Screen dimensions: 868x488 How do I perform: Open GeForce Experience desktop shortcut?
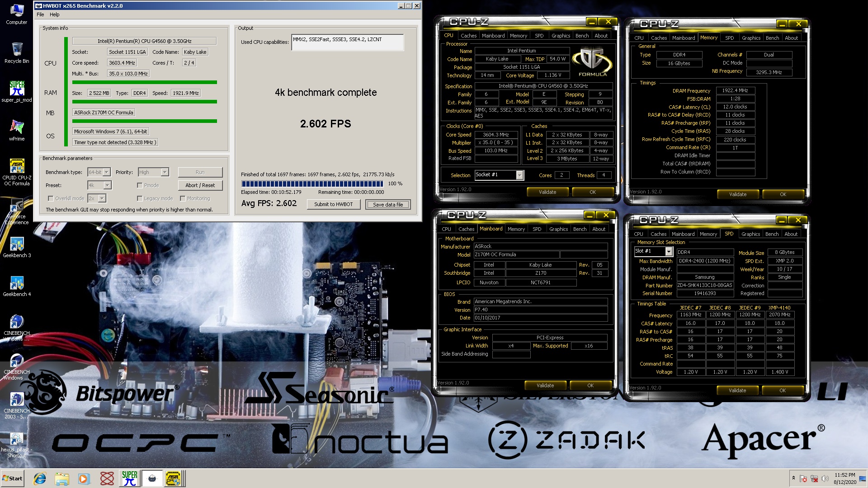pyautogui.click(x=16, y=211)
